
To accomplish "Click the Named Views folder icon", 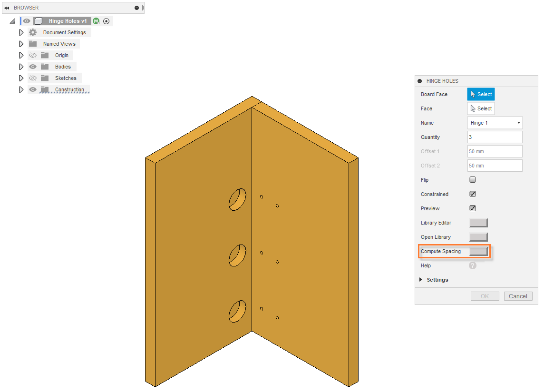I will pos(33,44).
